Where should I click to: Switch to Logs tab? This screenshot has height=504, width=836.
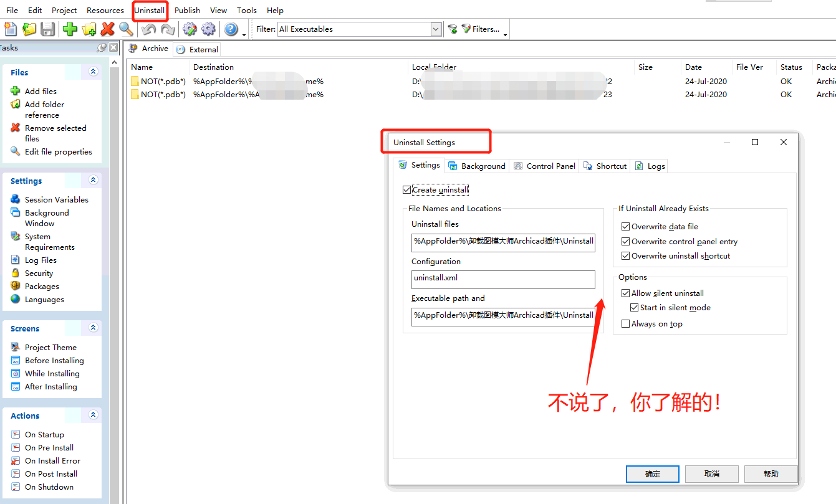[x=650, y=166]
